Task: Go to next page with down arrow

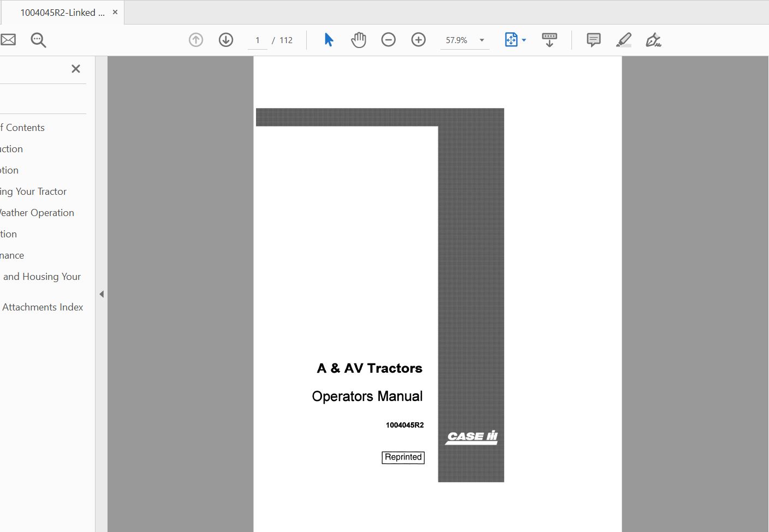Action: [x=225, y=39]
